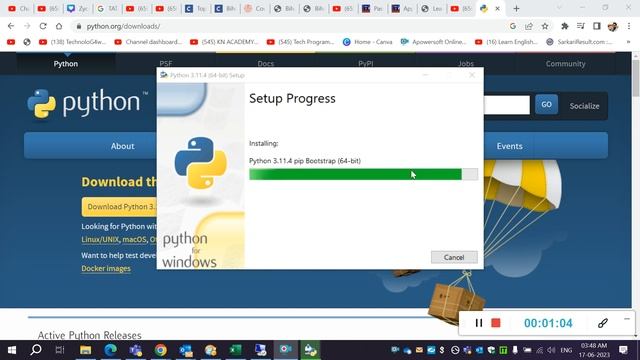Viewport: 640px width, 360px height.
Task: Open Google Chrome from the taskbar
Action: click(x=160, y=350)
